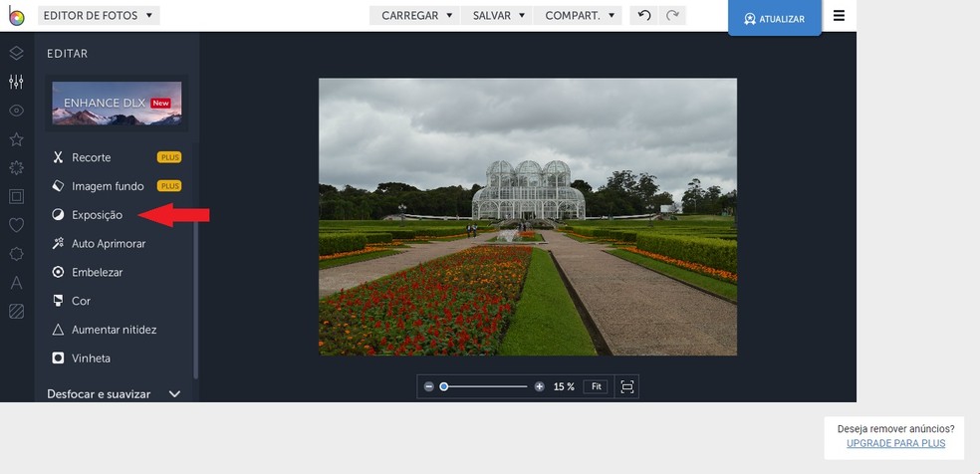Open the Editor de Fotos dropdown
Screen dimensions: 980x474
tap(99, 16)
